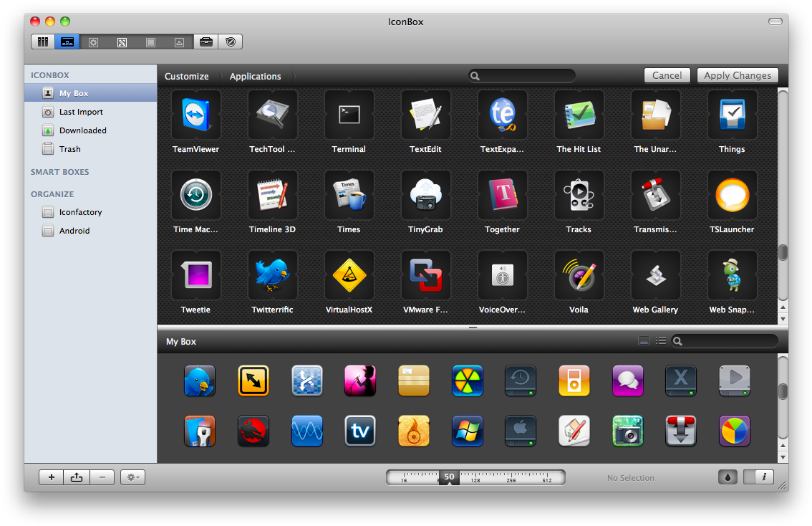Select the VMware Fusion app icon
This screenshot has width=812, height=526.
425,275
